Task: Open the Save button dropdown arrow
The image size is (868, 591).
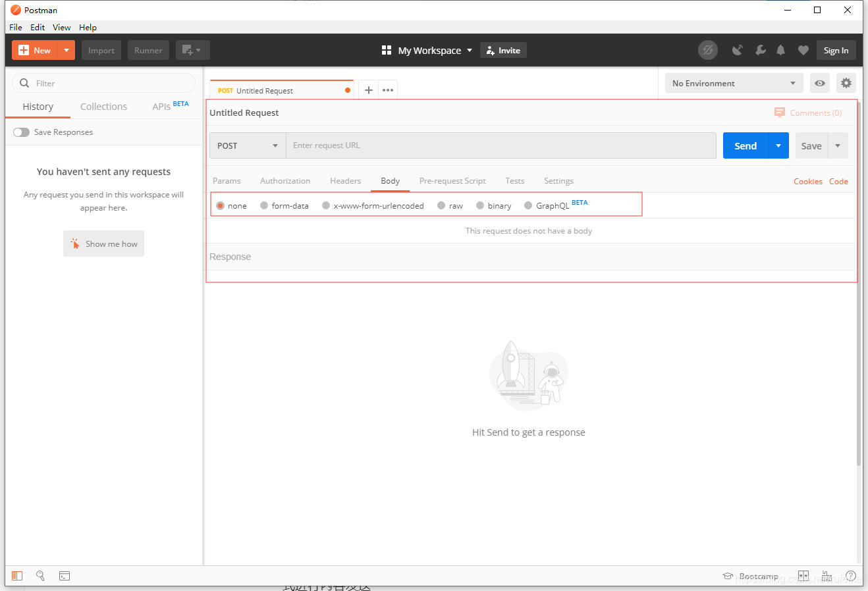Action: pos(838,145)
